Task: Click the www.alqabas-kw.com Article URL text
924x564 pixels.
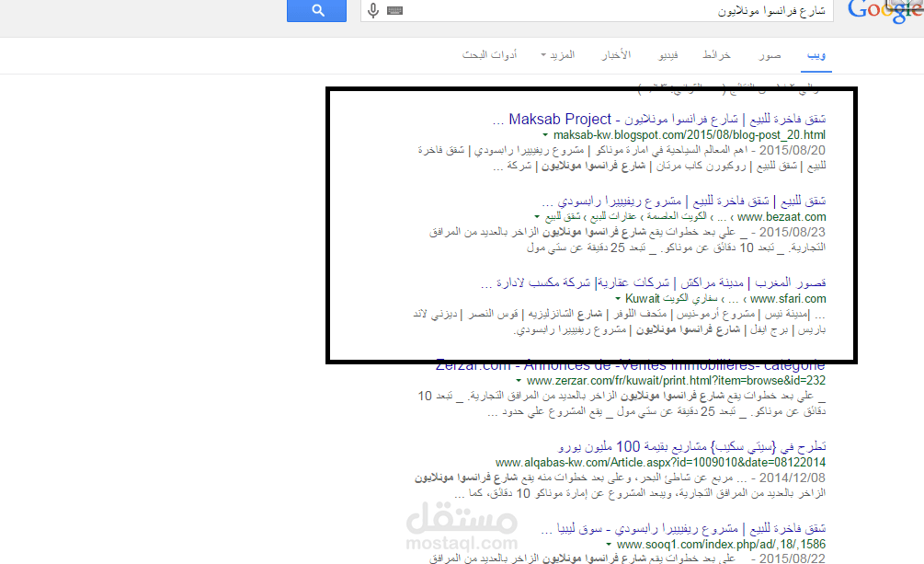Action: pyautogui.click(x=660, y=463)
